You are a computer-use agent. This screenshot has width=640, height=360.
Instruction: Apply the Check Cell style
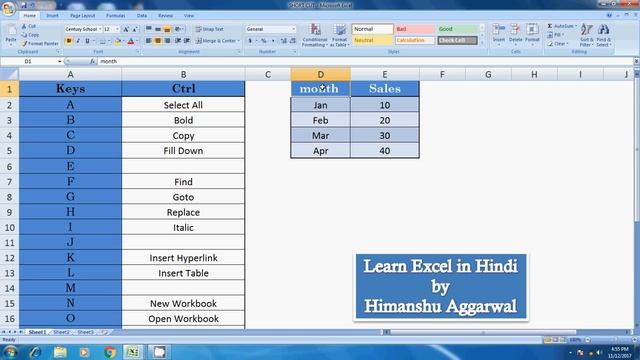tap(457, 40)
